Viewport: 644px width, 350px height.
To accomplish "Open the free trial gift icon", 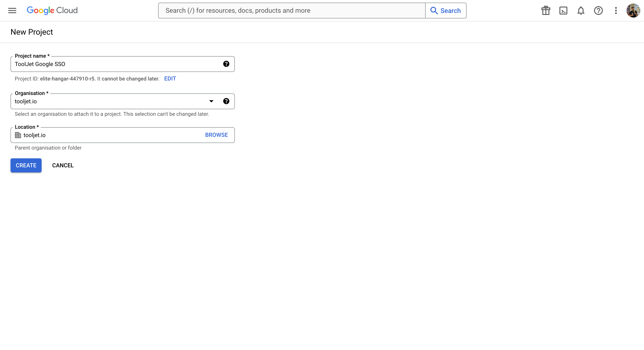I will coord(545,11).
